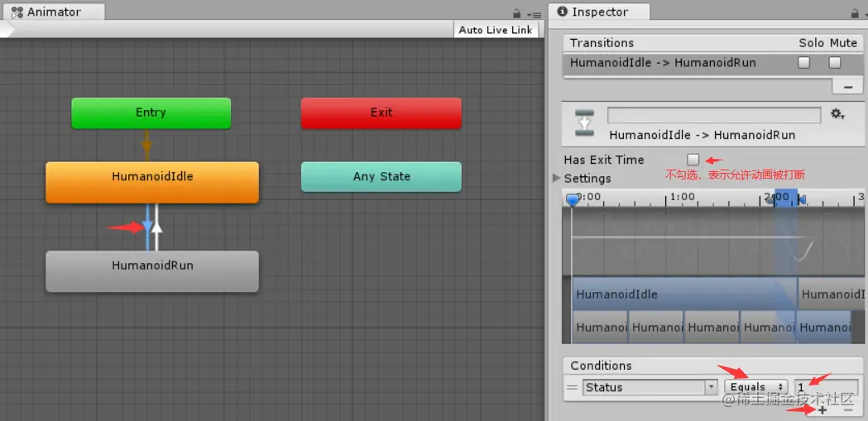
Task: Switch to the Animator tab
Action: coord(53,12)
